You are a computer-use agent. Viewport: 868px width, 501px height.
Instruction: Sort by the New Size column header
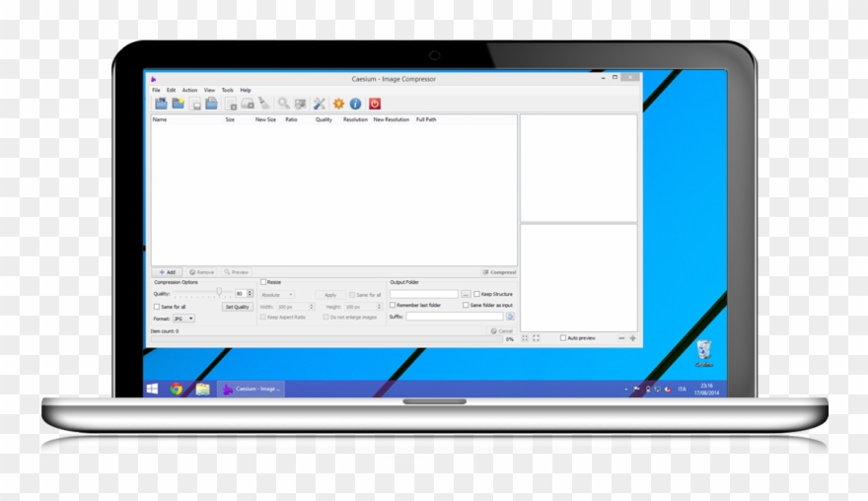click(265, 119)
